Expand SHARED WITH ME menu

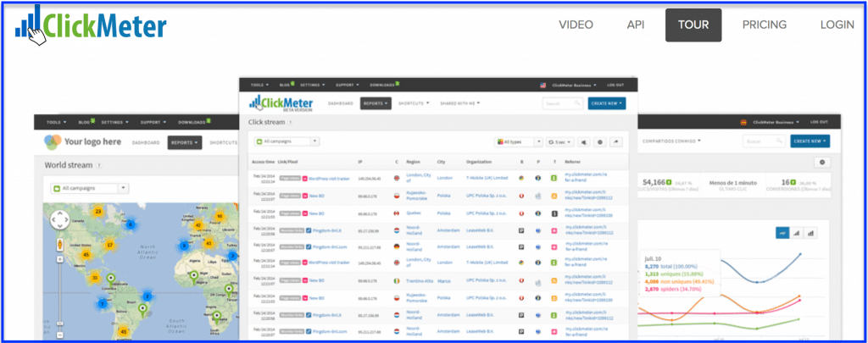coord(459,103)
